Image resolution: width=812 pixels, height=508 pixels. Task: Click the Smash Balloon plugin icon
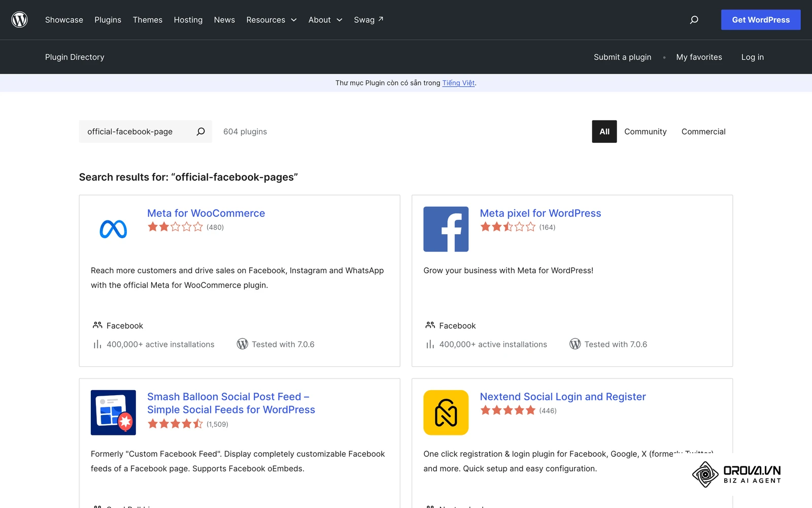click(x=113, y=412)
